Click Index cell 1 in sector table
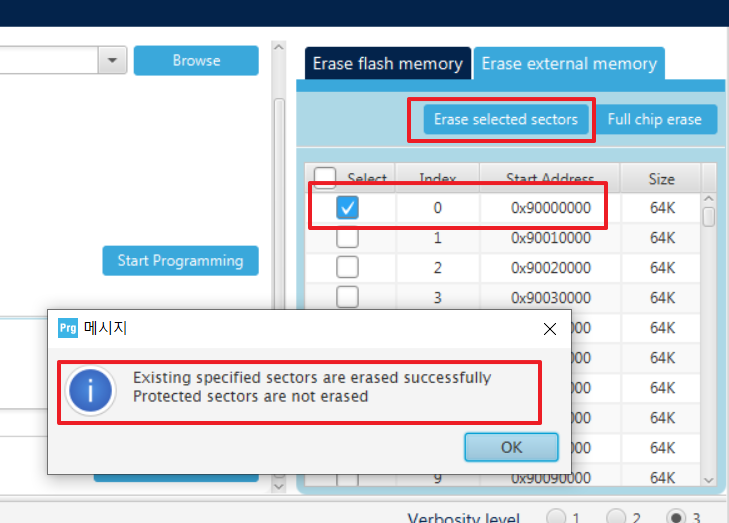Screen dimensions: 729x523 [437, 238]
